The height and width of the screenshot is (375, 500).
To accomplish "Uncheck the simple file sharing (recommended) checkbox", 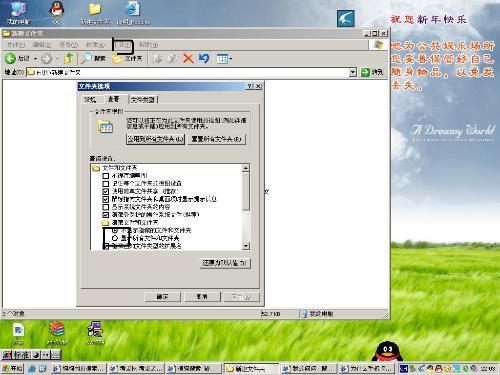I will 106,191.
